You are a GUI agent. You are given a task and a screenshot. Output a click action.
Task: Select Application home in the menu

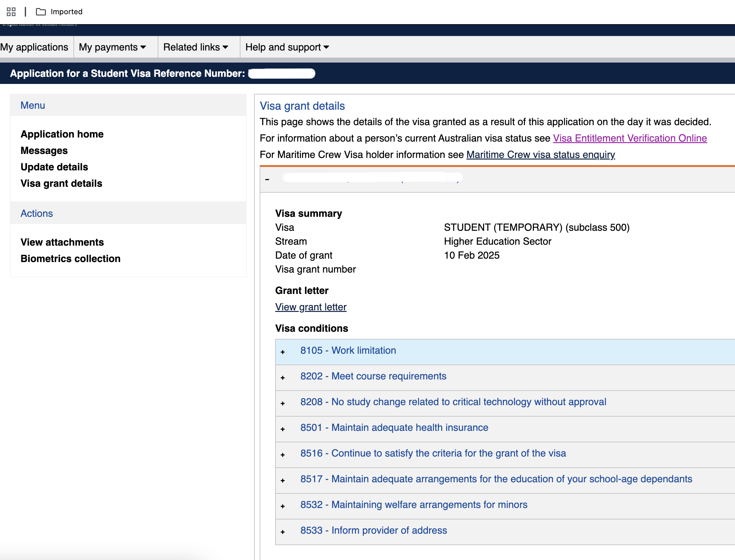point(62,134)
